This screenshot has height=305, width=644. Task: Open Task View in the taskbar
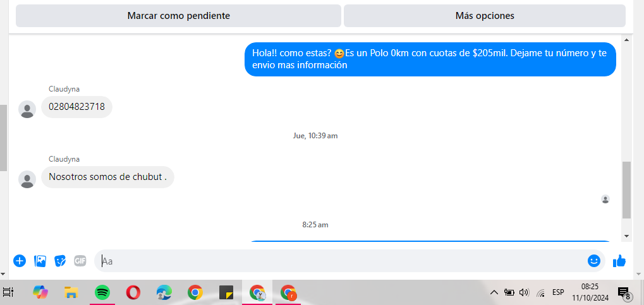8,292
